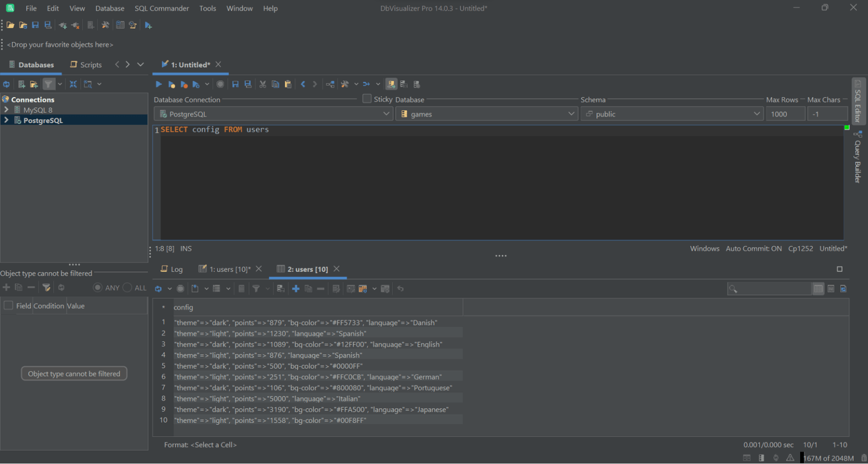The height and width of the screenshot is (464, 868).
Task: Click the undo edits arrow in grid toolbar
Action: pos(401,289)
